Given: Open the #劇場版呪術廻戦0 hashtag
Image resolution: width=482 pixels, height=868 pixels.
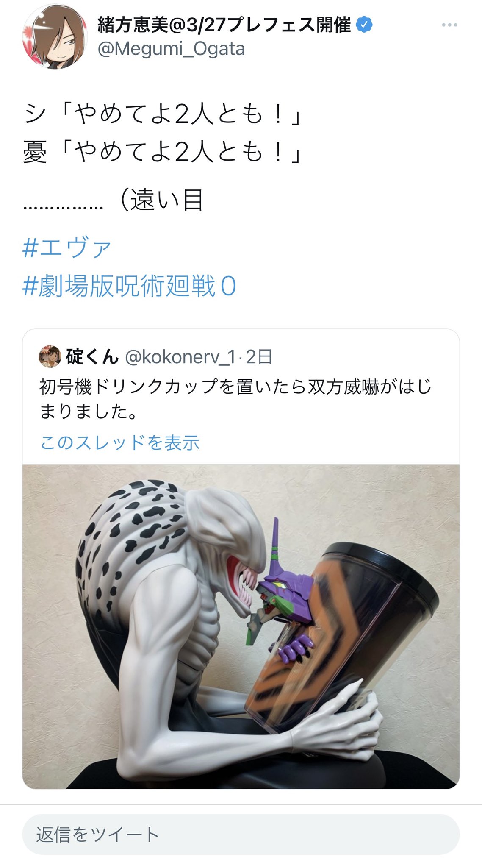Looking at the screenshot, I should point(129,286).
